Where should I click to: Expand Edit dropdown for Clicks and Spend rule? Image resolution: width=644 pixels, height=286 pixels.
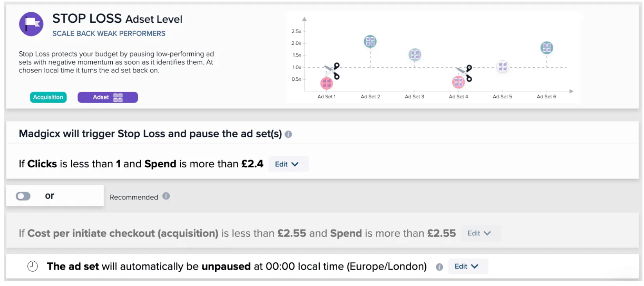(287, 164)
